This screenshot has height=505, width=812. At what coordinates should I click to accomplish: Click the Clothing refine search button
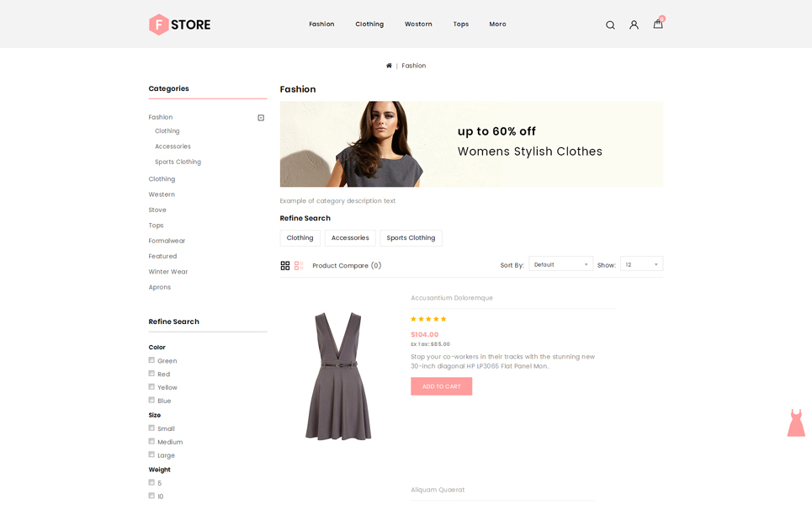coord(300,237)
